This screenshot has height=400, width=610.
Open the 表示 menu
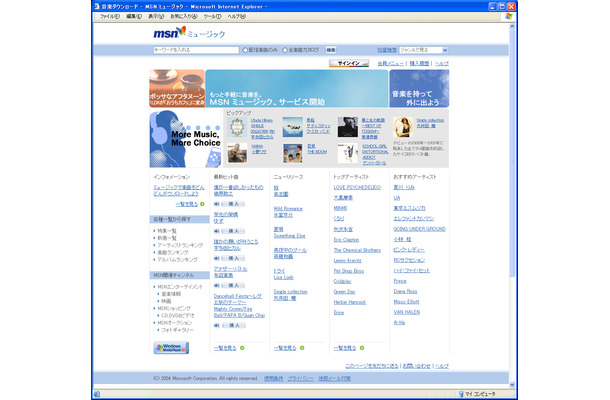click(156, 17)
